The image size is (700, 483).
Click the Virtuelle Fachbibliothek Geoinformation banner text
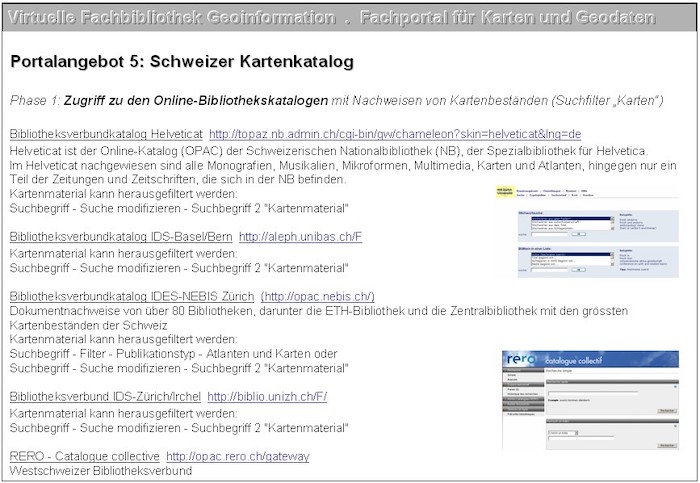[171, 17]
